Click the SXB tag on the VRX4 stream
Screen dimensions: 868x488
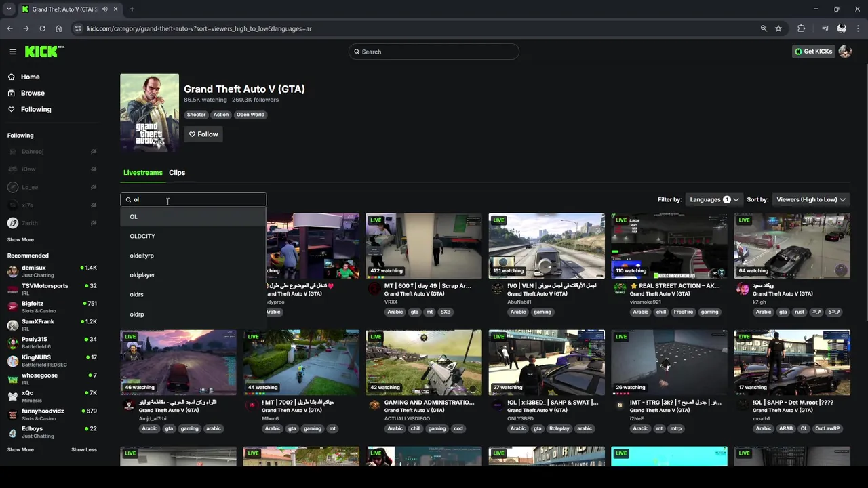[x=446, y=312]
